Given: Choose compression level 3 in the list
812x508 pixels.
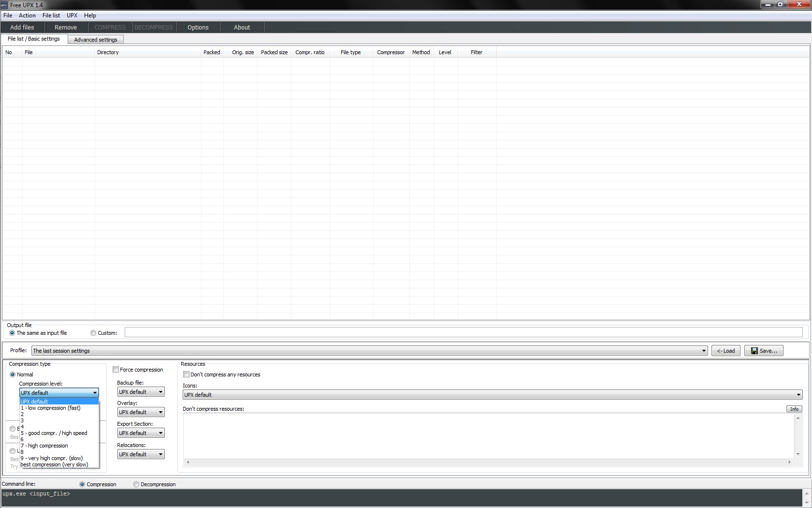Looking at the screenshot, I should click(x=59, y=420).
